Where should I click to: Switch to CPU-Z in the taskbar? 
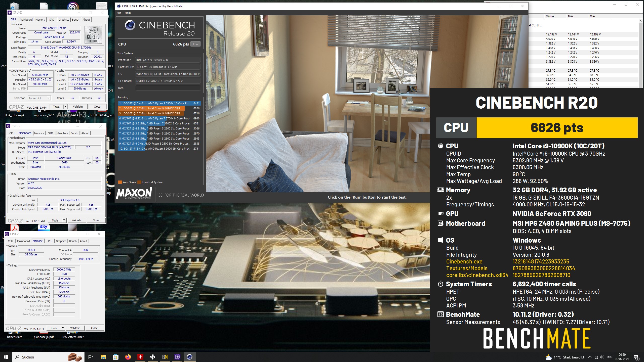tap(177, 357)
